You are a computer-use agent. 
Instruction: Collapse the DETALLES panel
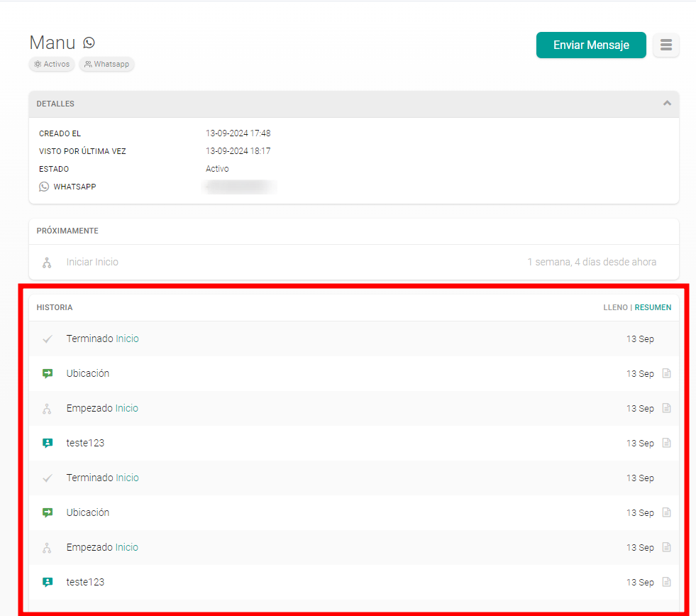coord(667,103)
